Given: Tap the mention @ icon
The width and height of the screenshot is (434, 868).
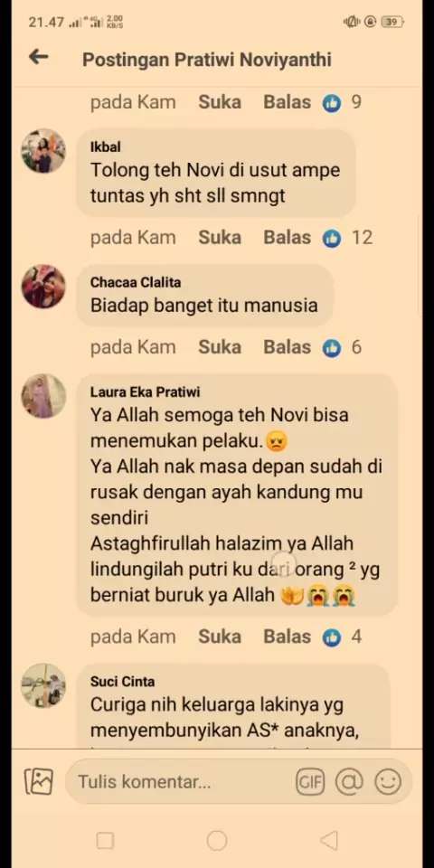Looking at the screenshot, I should pyautogui.click(x=349, y=781).
